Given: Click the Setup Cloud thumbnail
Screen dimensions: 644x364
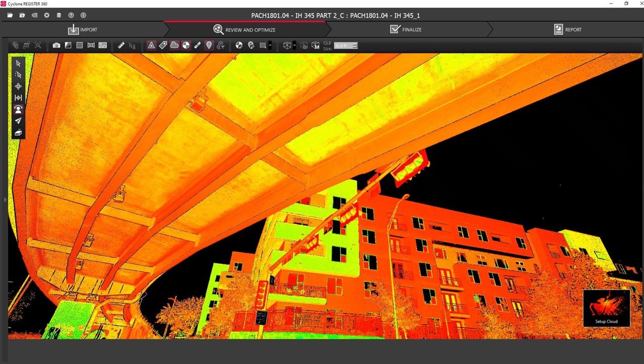Looking at the screenshot, I should (x=606, y=308).
